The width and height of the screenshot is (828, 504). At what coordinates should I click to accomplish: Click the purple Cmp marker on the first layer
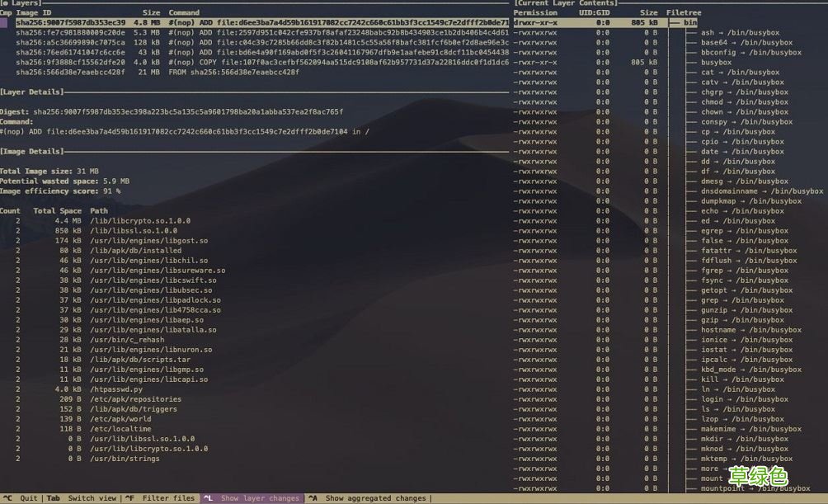pos(3,23)
